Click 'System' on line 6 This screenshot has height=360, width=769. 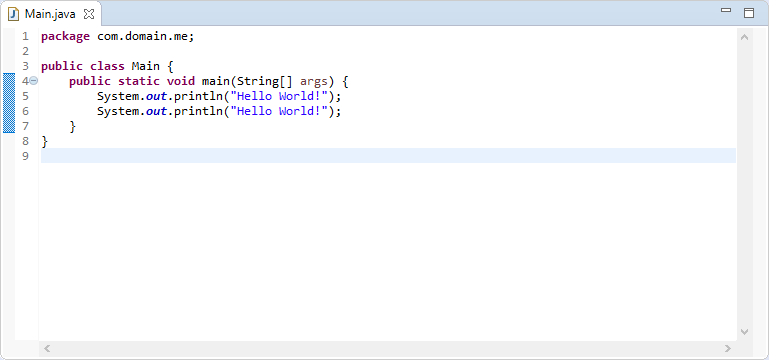(x=118, y=111)
